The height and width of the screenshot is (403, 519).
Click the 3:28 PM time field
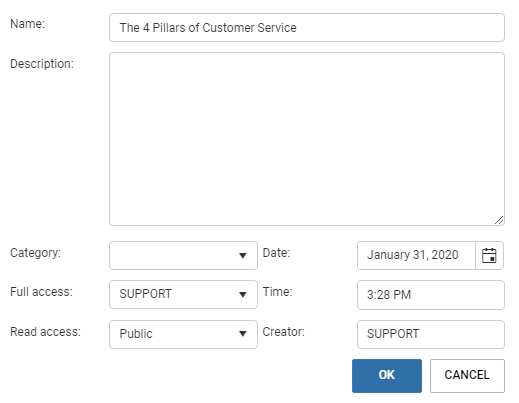(431, 295)
